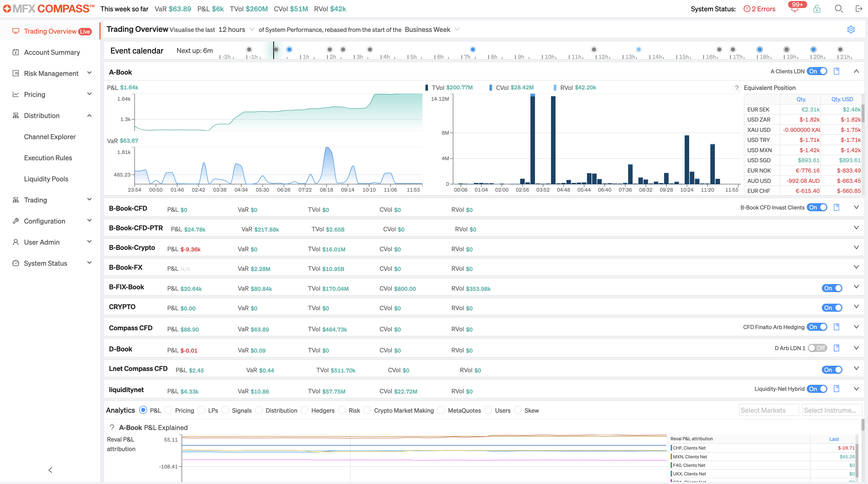Click the Select Markets field
868x484 pixels.
pos(769,410)
